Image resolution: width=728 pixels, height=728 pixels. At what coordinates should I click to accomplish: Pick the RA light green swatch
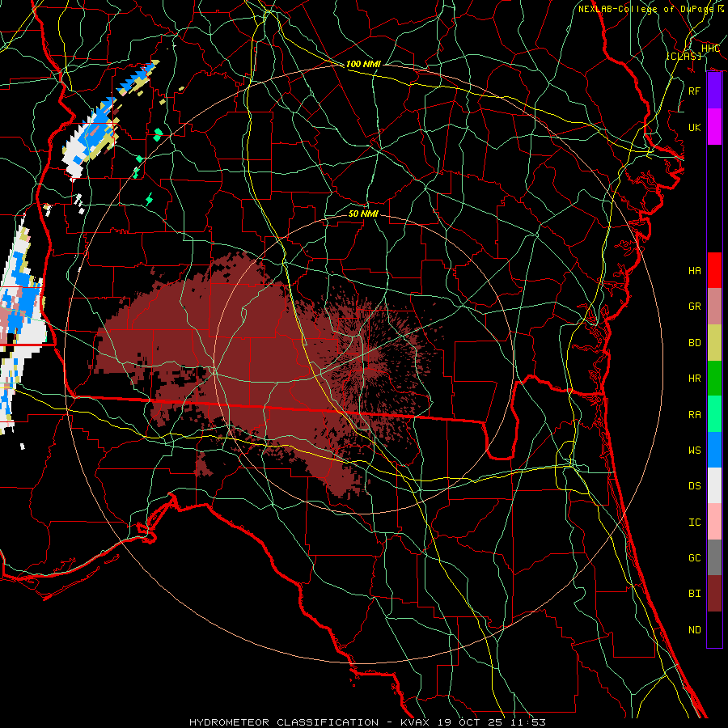[714, 414]
